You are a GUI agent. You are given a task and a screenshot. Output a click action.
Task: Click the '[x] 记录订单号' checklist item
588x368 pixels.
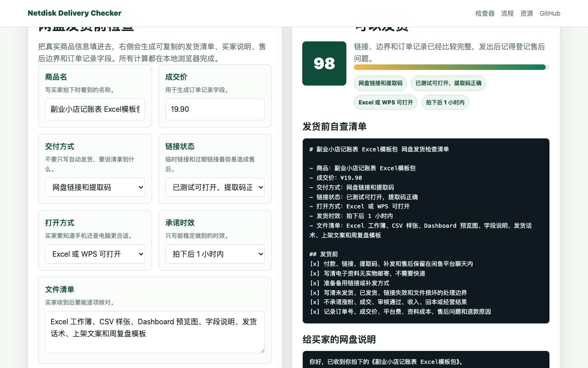click(x=400, y=312)
